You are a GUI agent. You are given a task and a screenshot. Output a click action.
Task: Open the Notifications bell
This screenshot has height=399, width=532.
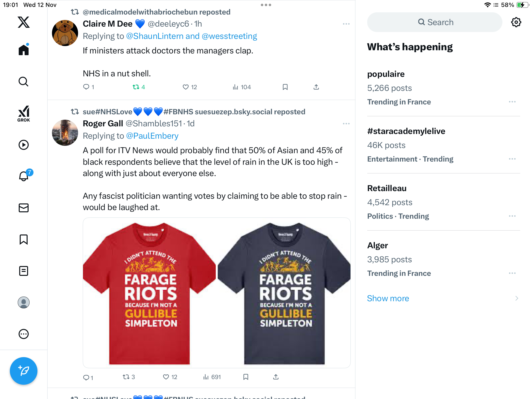(x=24, y=176)
